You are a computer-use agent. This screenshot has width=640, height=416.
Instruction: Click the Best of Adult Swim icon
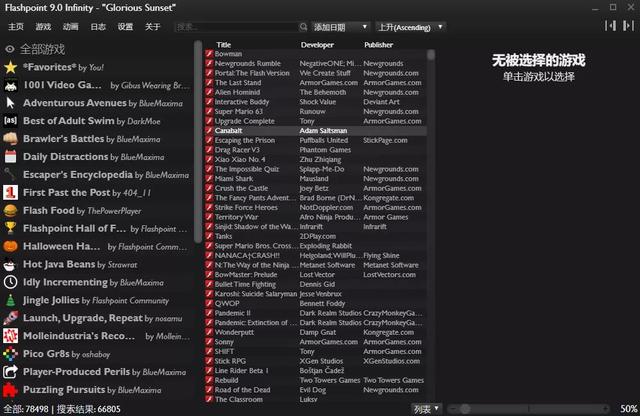point(11,121)
